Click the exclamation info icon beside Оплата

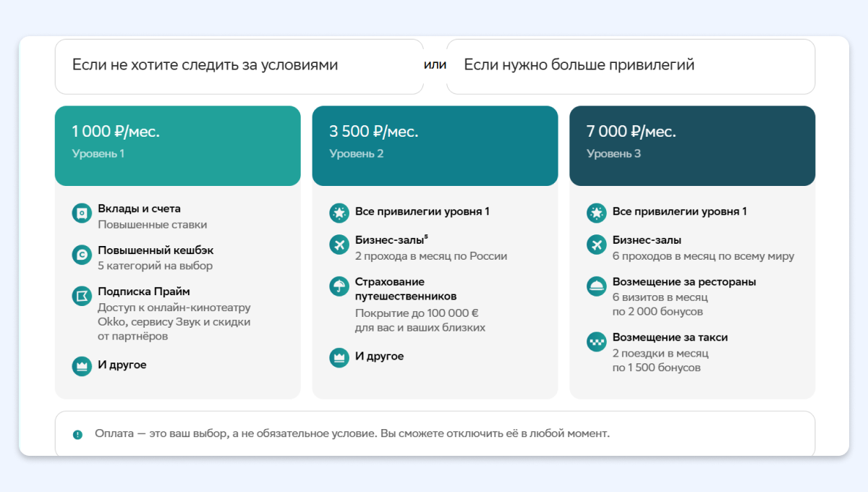[78, 435]
